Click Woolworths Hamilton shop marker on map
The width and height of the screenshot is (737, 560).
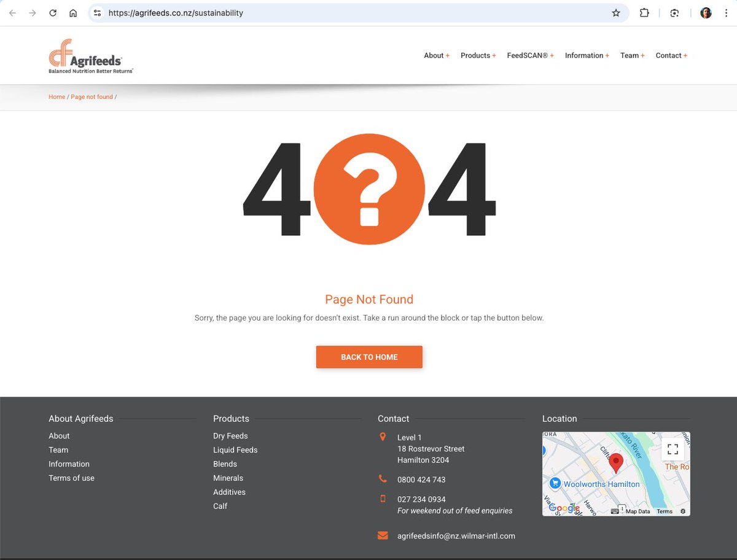[556, 483]
